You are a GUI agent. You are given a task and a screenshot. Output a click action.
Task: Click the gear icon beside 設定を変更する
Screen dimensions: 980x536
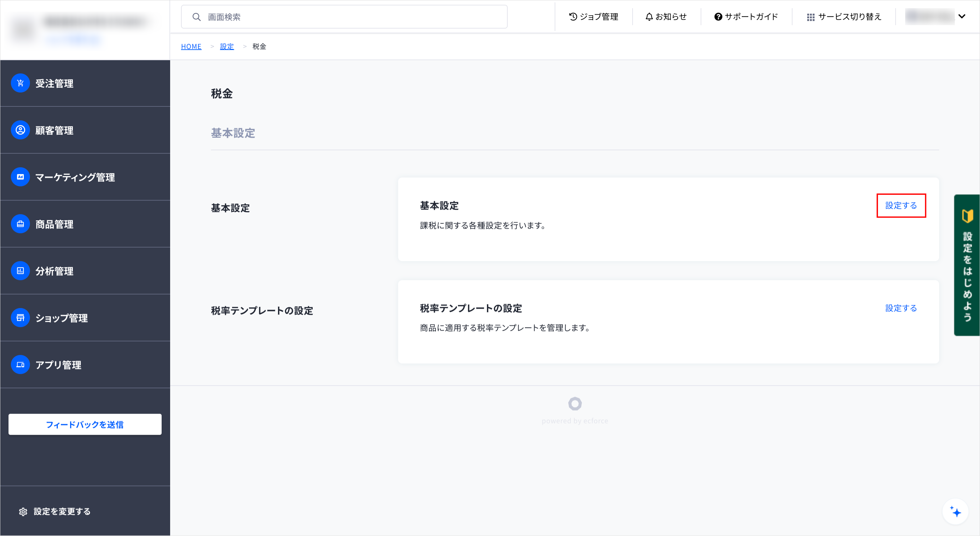(x=23, y=512)
